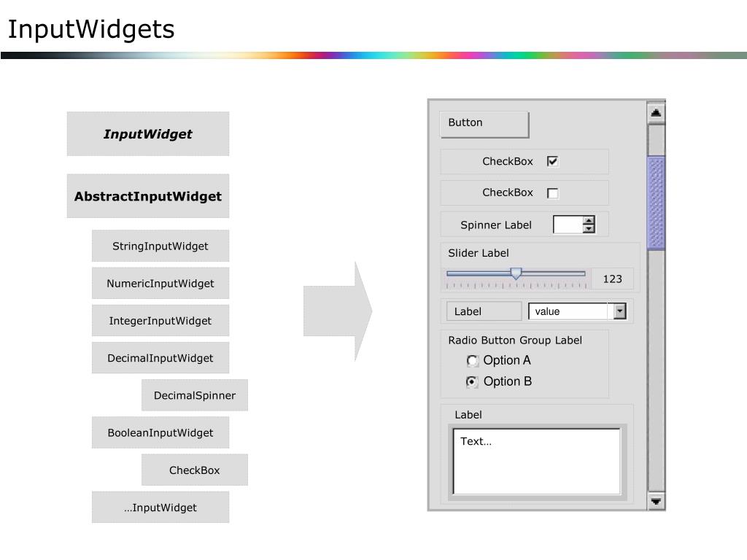This screenshot has width=747, height=560.
Task: Click into the Text... text area
Action: (x=537, y=462)
